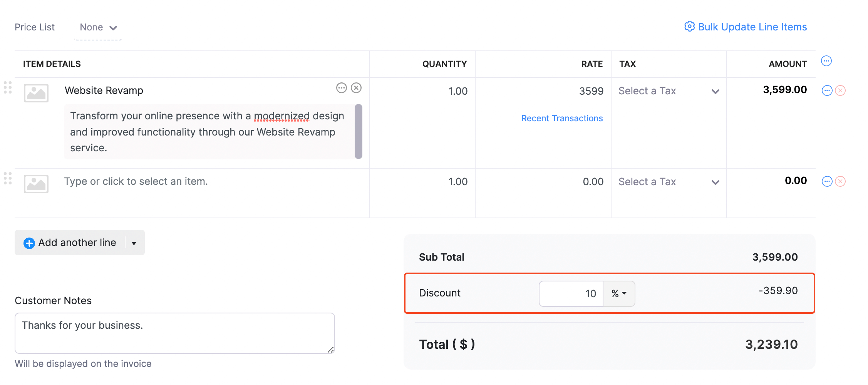
Task: Open more options for the Website Revamp line
Action: click(342, 88)
